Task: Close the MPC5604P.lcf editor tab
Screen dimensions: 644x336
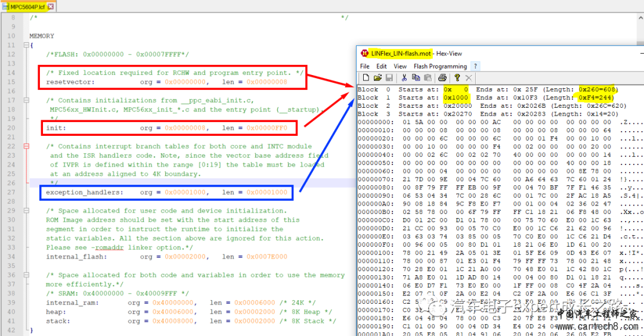Action: pyautogui.click(x=51, y=7)
